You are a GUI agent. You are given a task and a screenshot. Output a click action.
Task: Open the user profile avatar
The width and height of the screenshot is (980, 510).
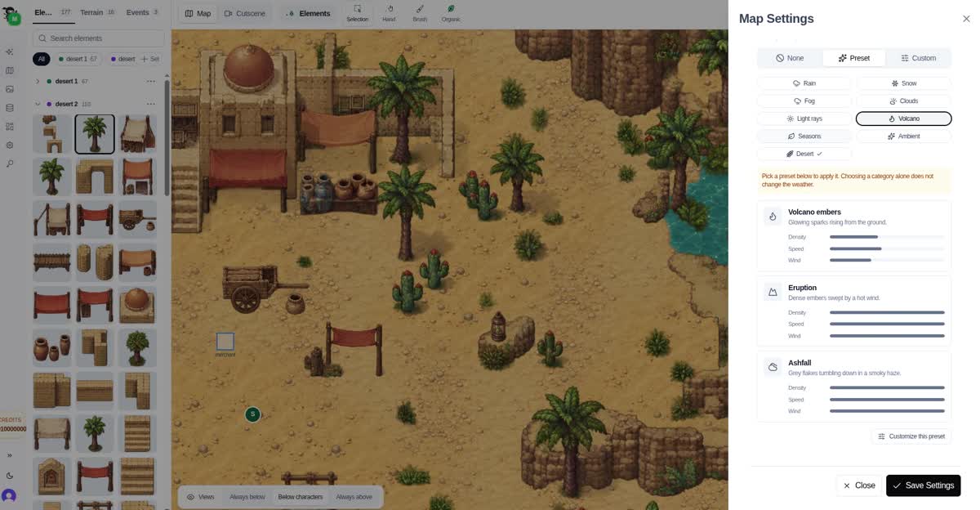[9, 495]
